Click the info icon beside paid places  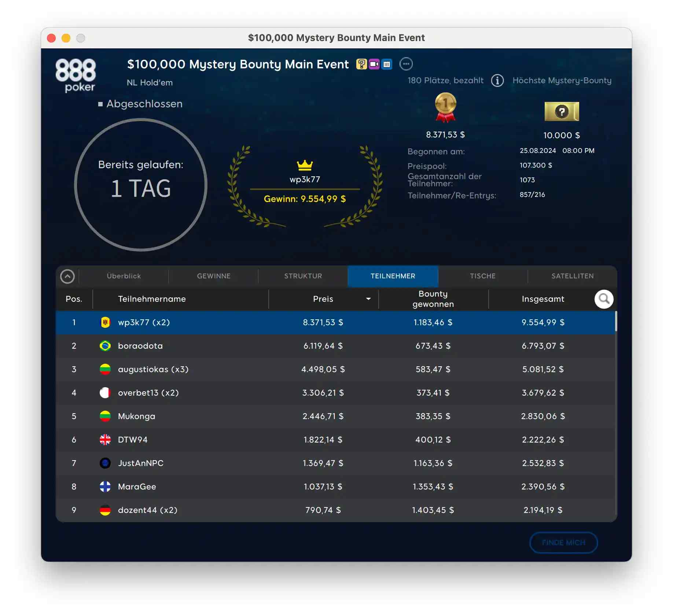(497, 80)
